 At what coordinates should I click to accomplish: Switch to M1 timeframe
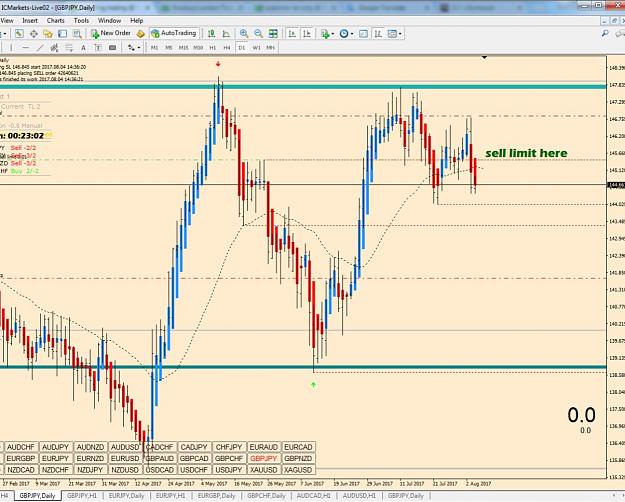[x=154, y=48]
